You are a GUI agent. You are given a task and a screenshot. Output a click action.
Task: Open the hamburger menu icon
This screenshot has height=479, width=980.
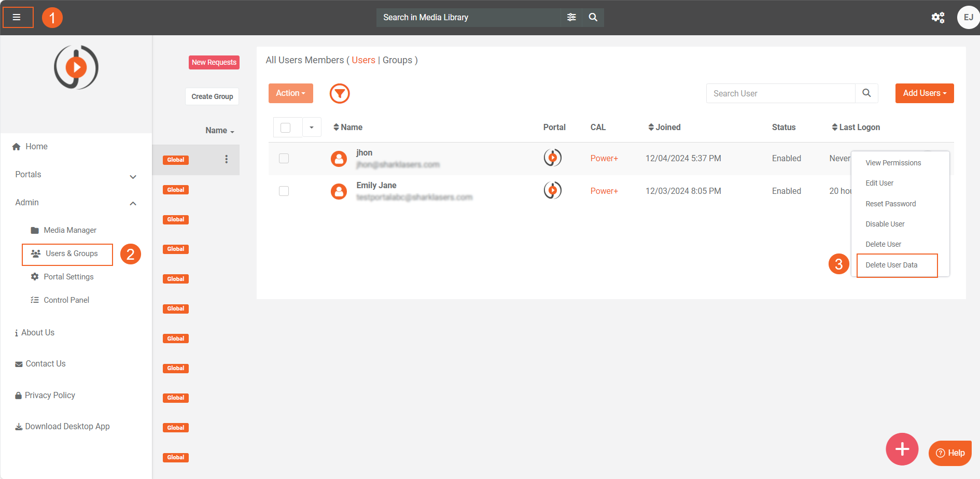[17, 18]
